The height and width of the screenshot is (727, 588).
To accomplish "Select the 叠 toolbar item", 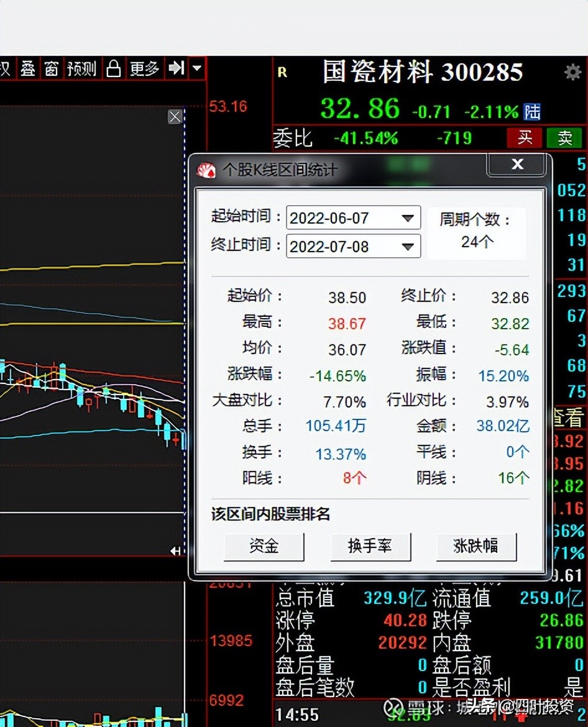I will click(x=27, y=68).
